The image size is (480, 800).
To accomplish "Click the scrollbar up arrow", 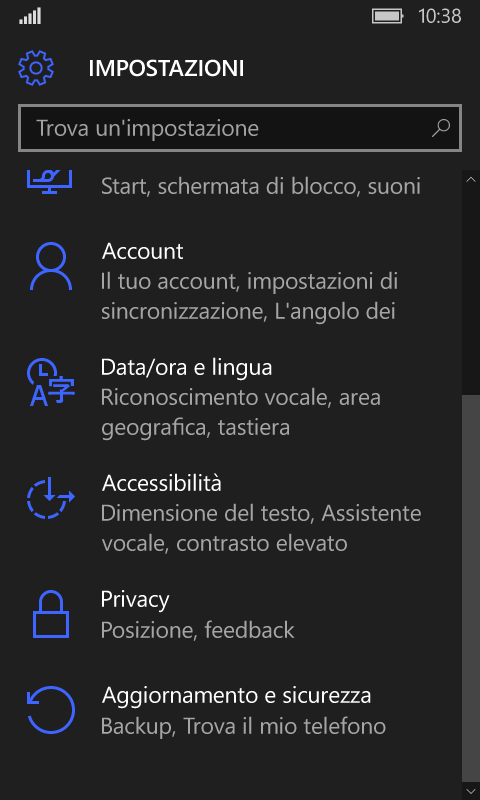I will pos(471,179).
